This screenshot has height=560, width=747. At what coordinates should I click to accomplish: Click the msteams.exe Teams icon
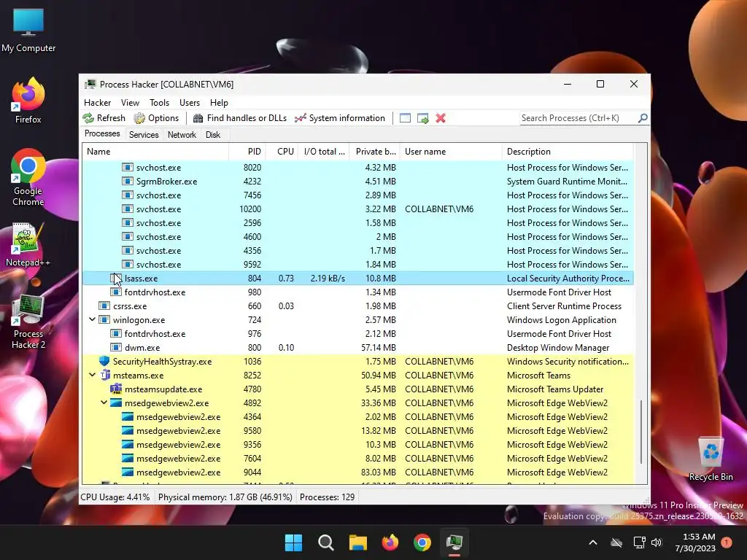(x=105, y=376)
